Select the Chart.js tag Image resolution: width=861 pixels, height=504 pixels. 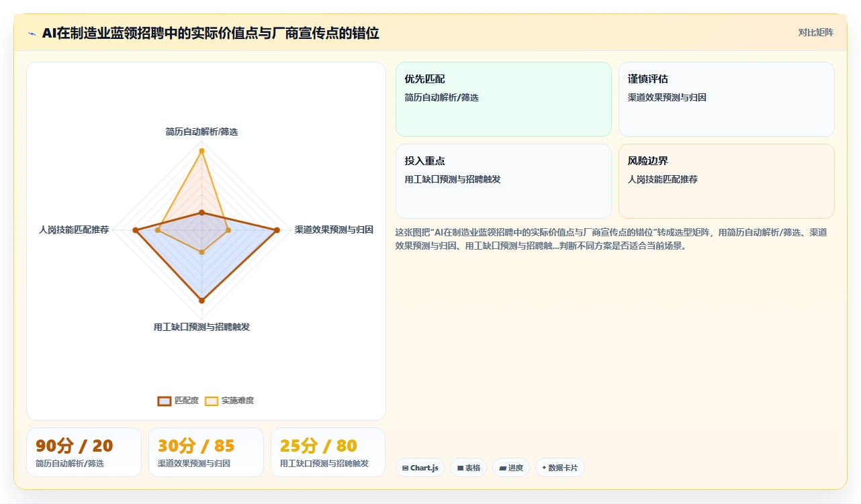pos(420,468)
